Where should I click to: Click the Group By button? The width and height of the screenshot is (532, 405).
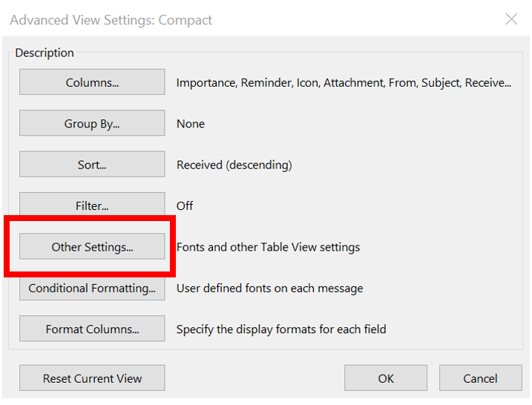(x=92, y=124)
